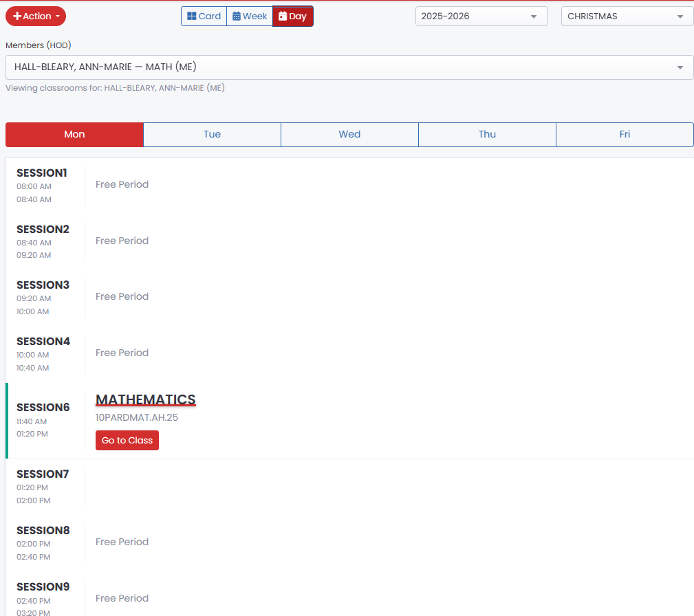Select the Wed day tab
The image size is (694, 616).
[349, 135]
